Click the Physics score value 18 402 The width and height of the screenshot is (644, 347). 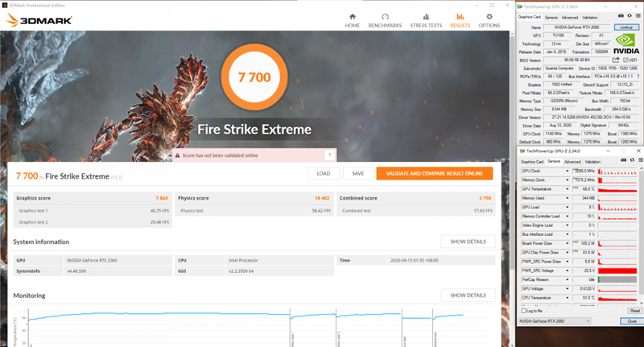pyautogui.click(x=322, y=198)
